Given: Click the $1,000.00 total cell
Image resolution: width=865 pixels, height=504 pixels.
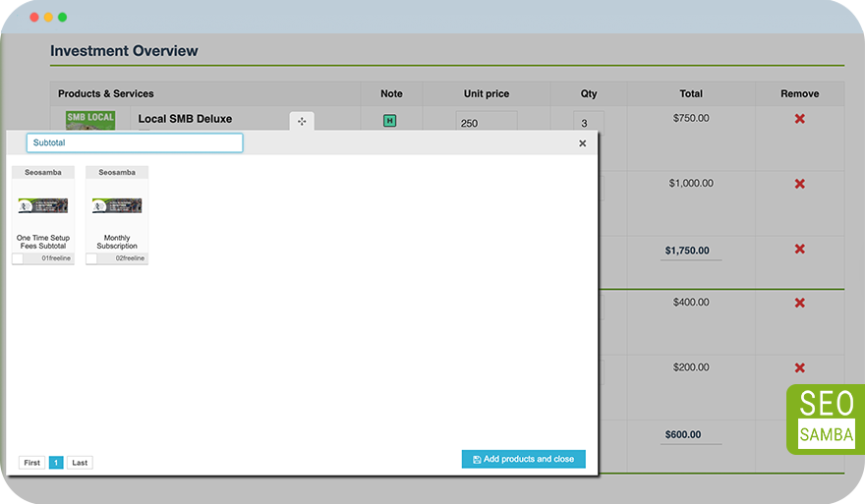Looking at the screenshot, I should point(691,183).
